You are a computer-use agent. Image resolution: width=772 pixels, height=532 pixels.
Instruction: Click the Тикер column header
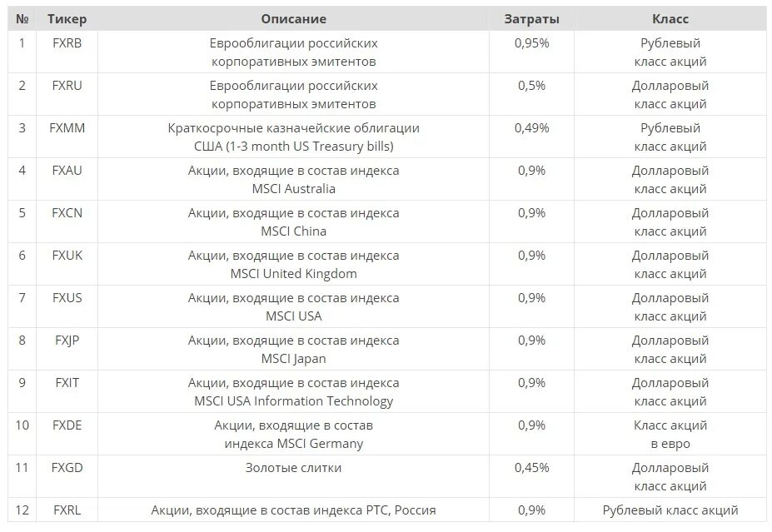pyautogui.click(x=67, y=19)
